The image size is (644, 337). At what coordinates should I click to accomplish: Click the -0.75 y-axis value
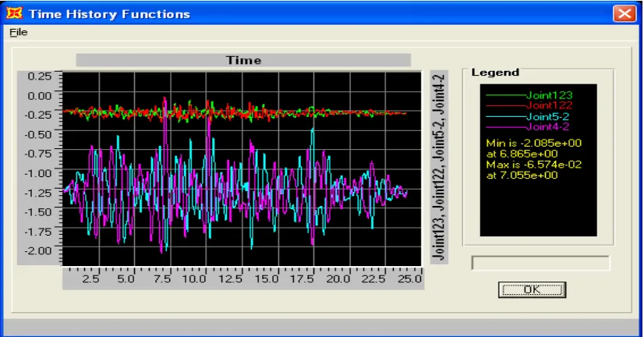[37, 154]
